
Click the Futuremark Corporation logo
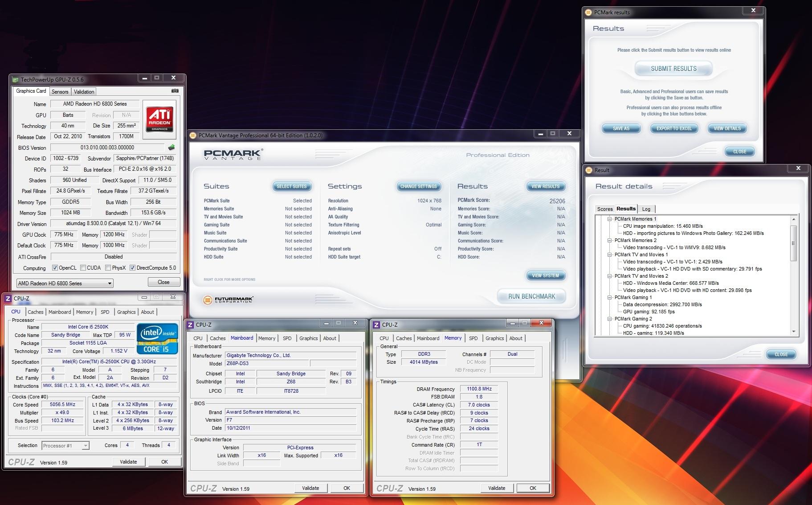(228, 300)
